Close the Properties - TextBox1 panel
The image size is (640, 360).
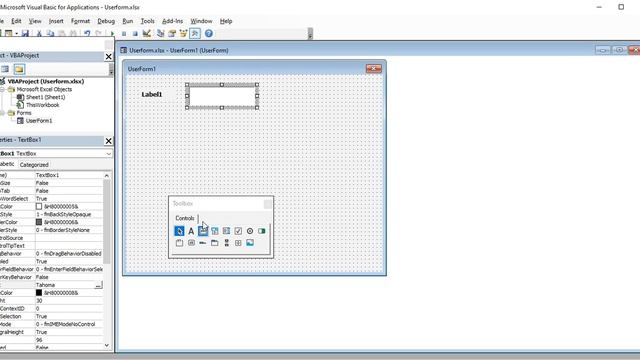point(109,141)
